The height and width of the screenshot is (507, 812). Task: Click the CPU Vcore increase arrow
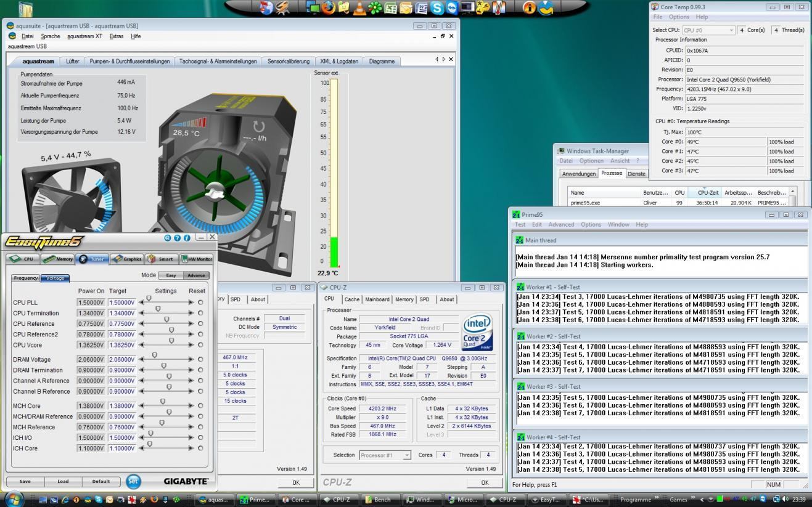coord(191,345)
